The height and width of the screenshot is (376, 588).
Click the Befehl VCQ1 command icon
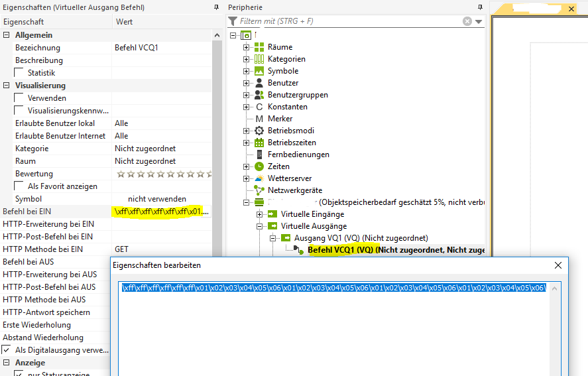(x=298, y=249)
